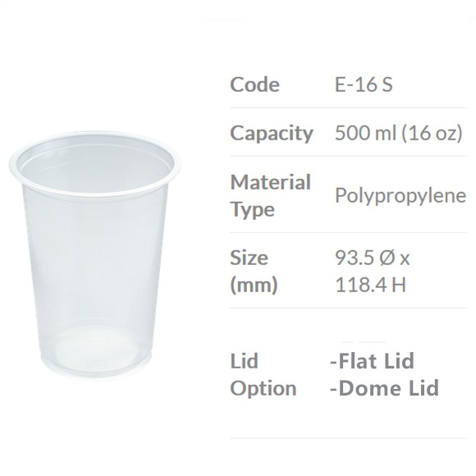Click the word Type under Material
Screen dimensions: 476x476
click(x=252, y=210)
